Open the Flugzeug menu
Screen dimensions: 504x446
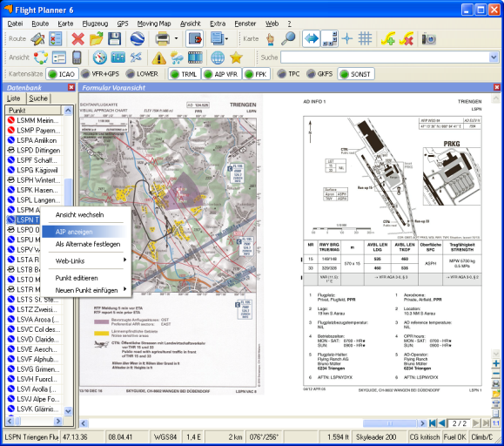[95, 24]
